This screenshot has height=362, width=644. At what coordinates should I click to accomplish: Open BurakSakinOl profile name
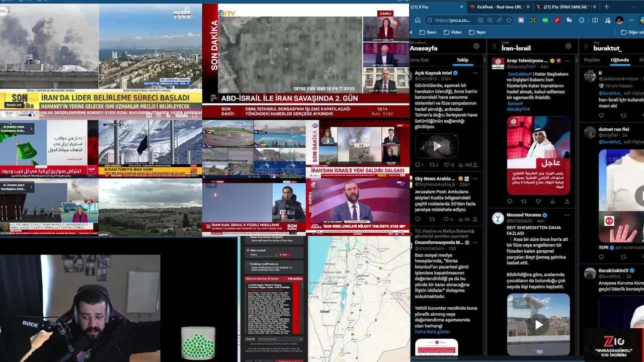[613, 270]
